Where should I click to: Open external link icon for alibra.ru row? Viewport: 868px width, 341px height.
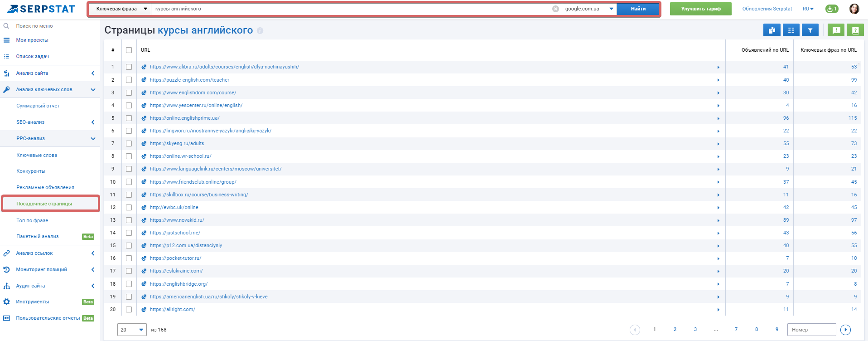[x=144, y=67]
